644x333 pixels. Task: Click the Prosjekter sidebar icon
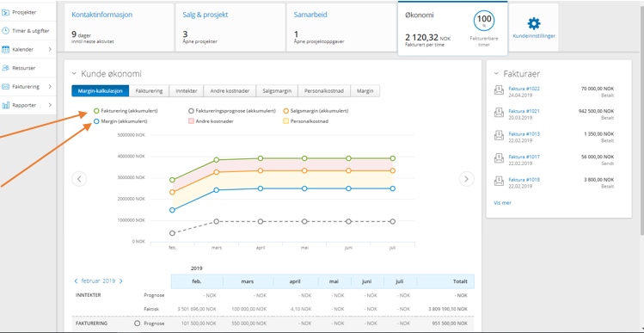pyautogui.click(x=6, y=12)
